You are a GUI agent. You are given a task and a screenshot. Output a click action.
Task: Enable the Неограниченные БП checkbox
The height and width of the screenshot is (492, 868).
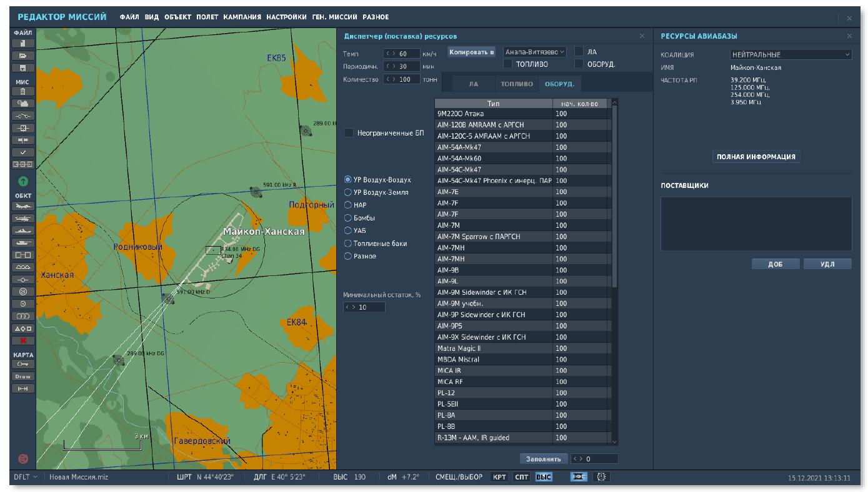tap(349, 133)
